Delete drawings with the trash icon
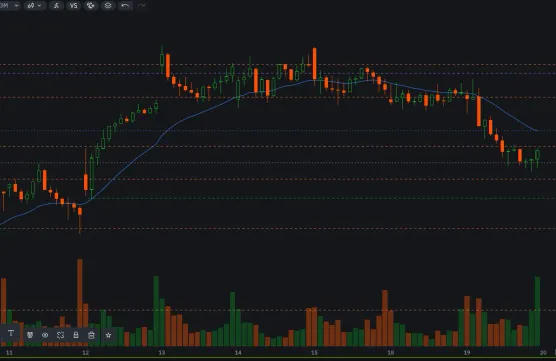Image resolution: width=556 pixels, height=361 pixels. point(91,335)
